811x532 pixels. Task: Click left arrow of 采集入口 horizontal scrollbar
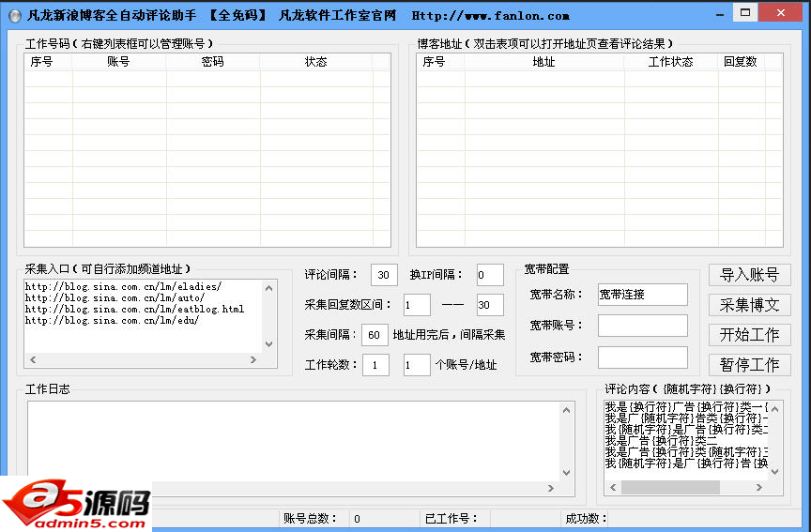point(33,360)
